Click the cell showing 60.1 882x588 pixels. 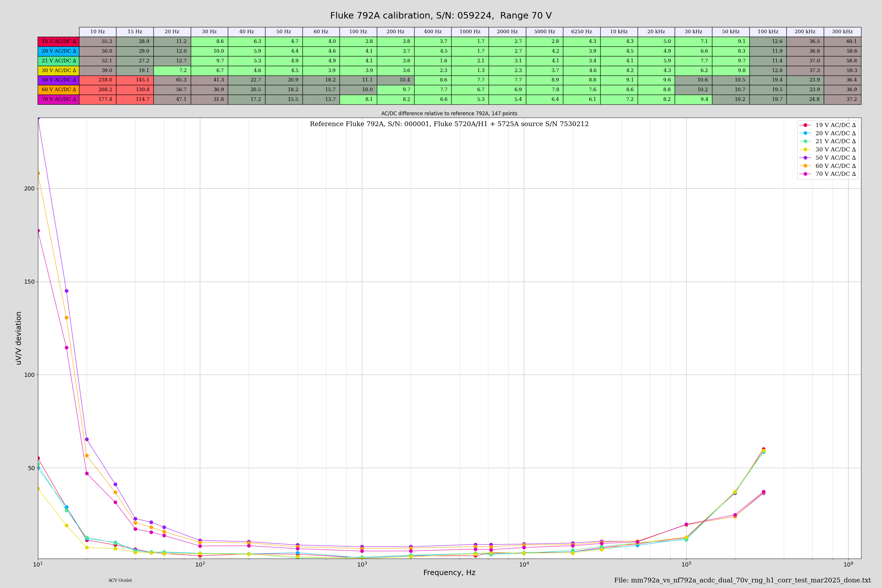tap(842, 42)
